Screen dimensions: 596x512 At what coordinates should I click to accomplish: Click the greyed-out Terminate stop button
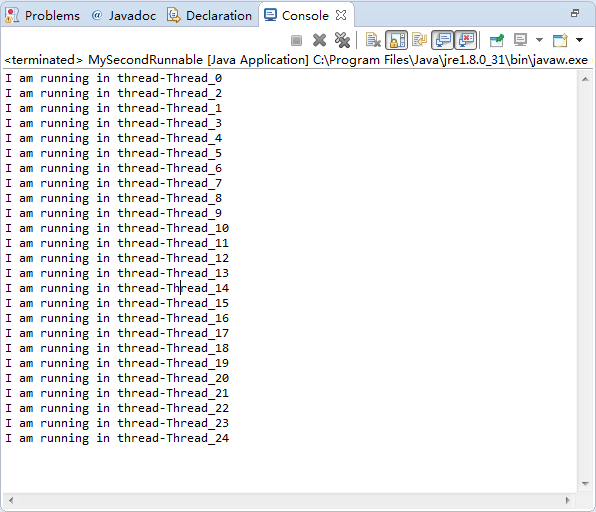[296, 40]
